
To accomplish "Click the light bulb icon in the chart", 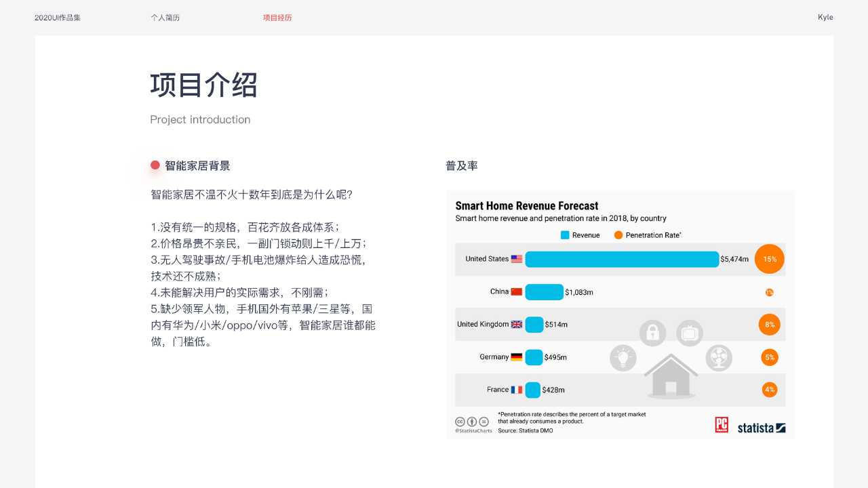I will [x=623, y=357].
